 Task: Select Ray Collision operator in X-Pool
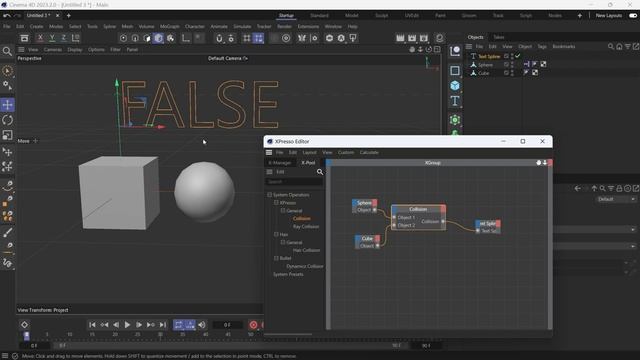pyautogui.click(x=306, y=227)
